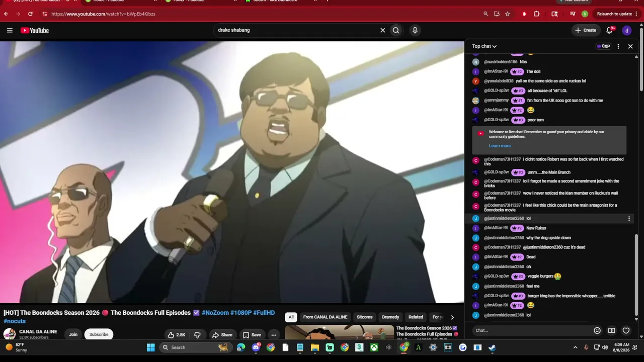
Task: Close the live chat panel
Action: point(630,46)
